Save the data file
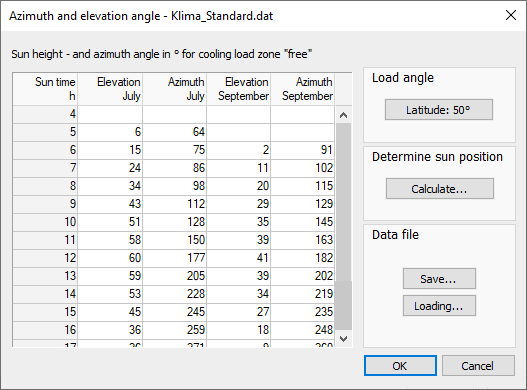Screen dimensions: 527x390 [439, 279]
